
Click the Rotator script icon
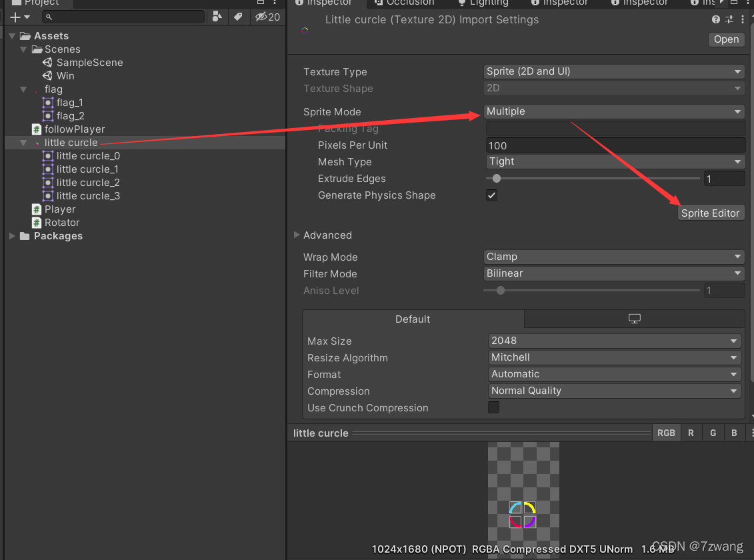pyautogui.click(x=37, y=223)
